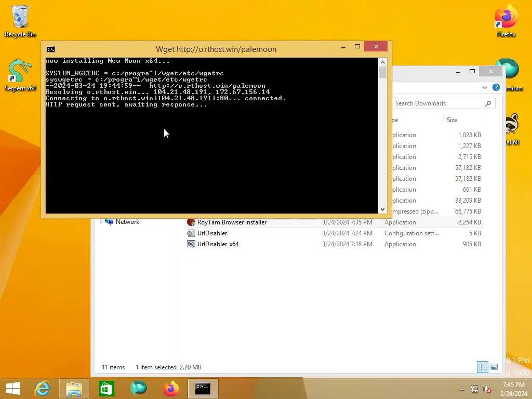The width and height of the screenshot is (532, 399).
Task: Select the UrlDisabler_x64 application file
Action: 334,244
